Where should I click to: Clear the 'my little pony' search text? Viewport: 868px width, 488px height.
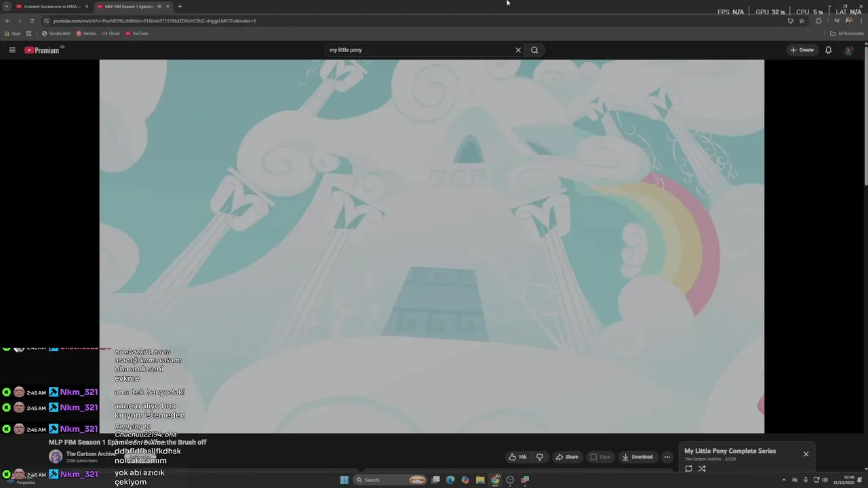coord(518,50)
